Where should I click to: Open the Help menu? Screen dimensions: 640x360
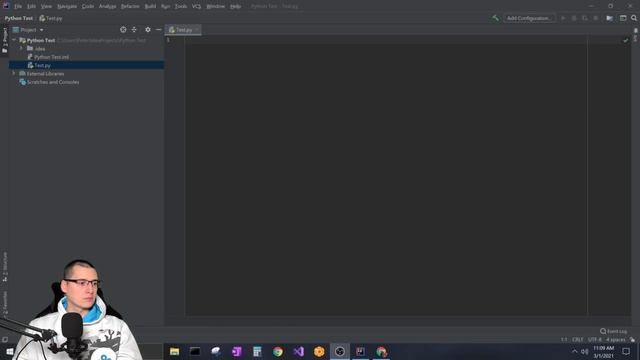(x=235, y=7)
